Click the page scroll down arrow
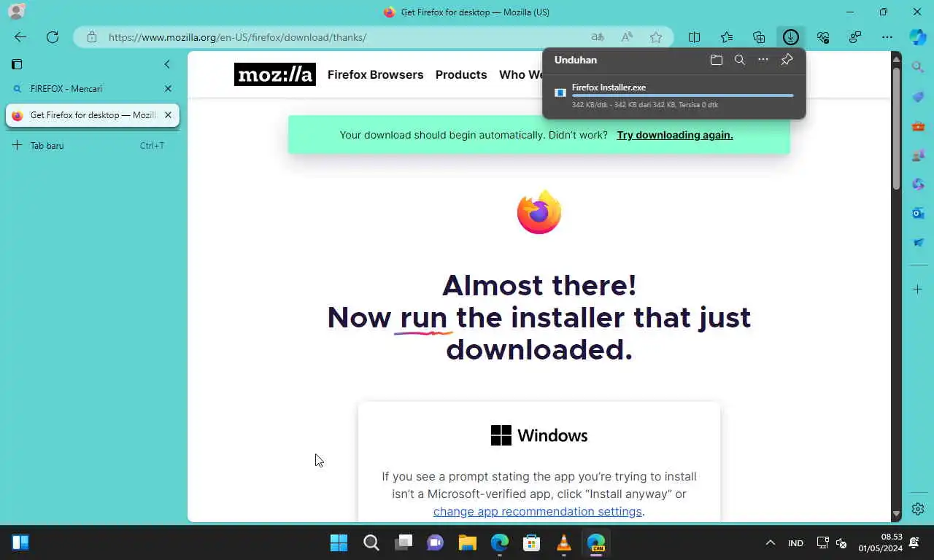 896,514
